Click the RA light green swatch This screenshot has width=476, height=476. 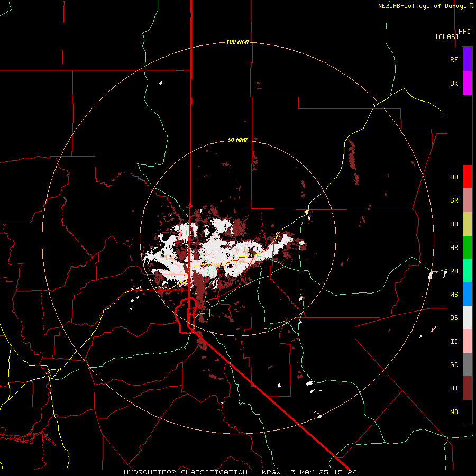point(467,271)
